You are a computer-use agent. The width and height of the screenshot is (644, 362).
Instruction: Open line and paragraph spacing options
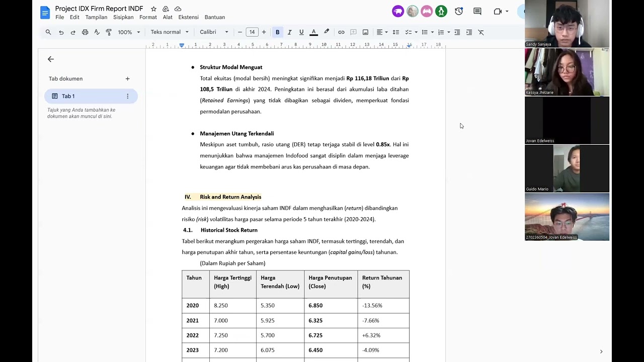click(x=396, y=32)
